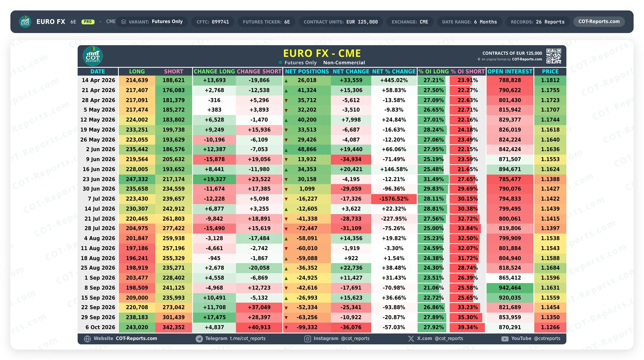Click green up arrow in 14 Apr 2026 row
The height and width of the screenshot is (360, 644).
286,81
